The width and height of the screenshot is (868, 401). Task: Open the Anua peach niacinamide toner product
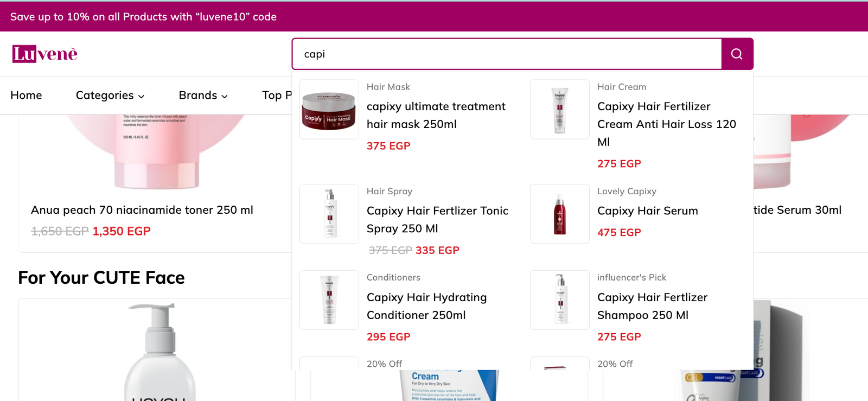[x=142, y=210]
